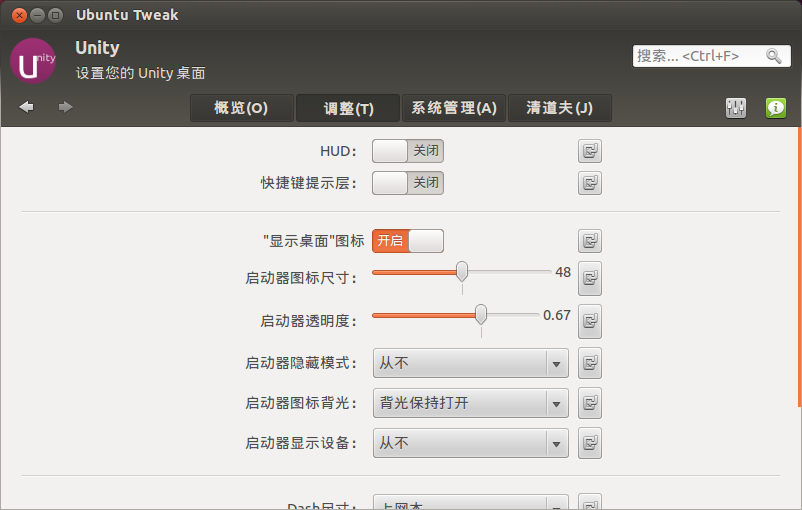Screen dimensions: 802x510
Task: Reset 启动器显示设备 with its reset icon
Action: [x=590, y=443]
